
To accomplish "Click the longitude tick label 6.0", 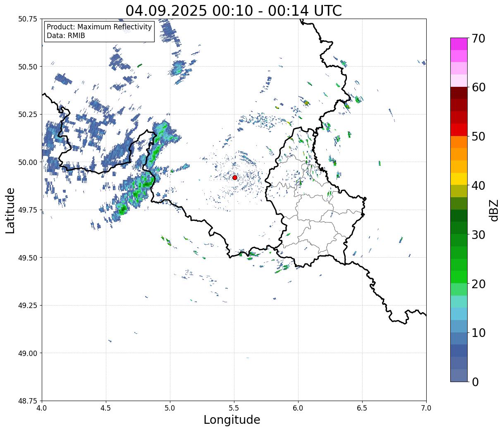I will point(298,408).
